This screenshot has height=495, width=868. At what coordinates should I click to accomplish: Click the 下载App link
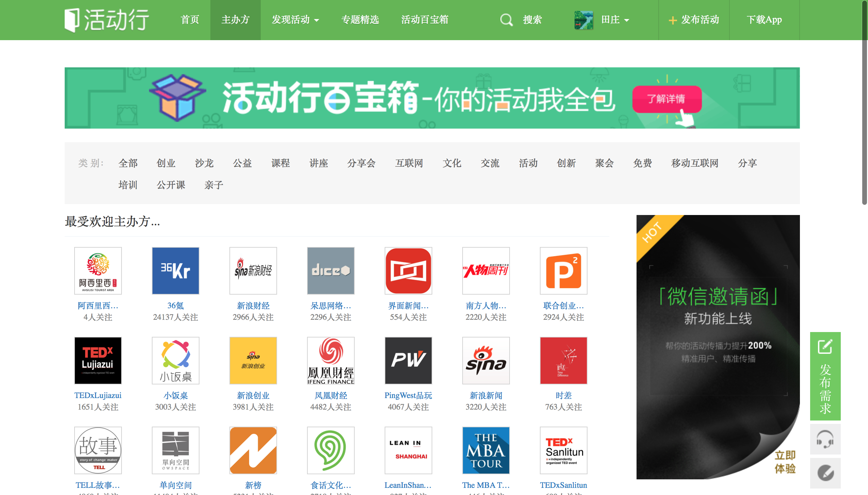click(764, 20)
